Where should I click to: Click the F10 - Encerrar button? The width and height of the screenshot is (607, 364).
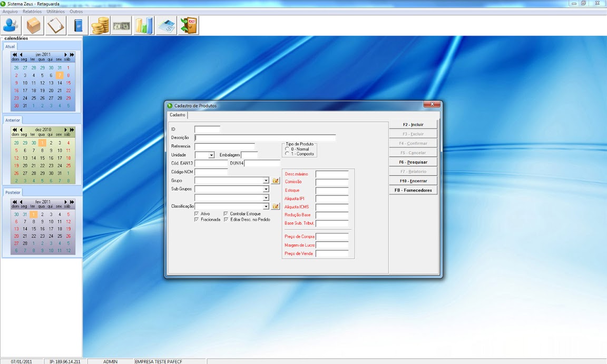pyautogui.click(x=413, y=181)
